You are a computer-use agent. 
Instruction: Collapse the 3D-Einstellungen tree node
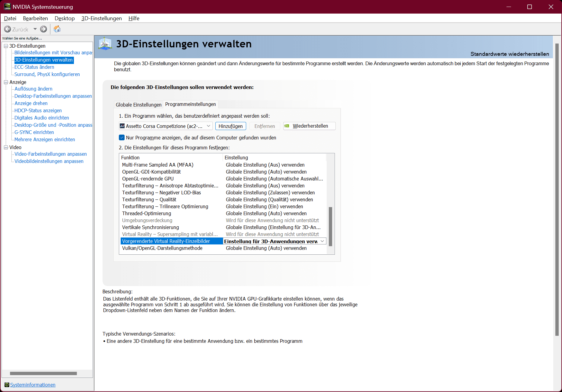[6, 46]
